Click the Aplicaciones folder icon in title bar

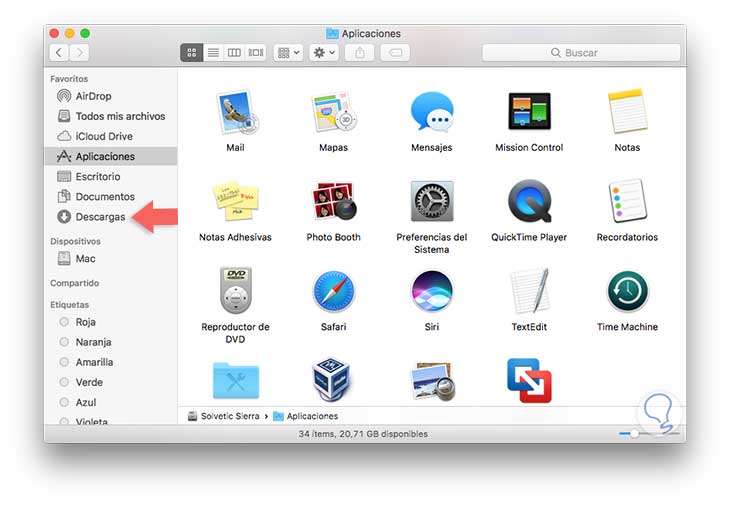[332, 34]
